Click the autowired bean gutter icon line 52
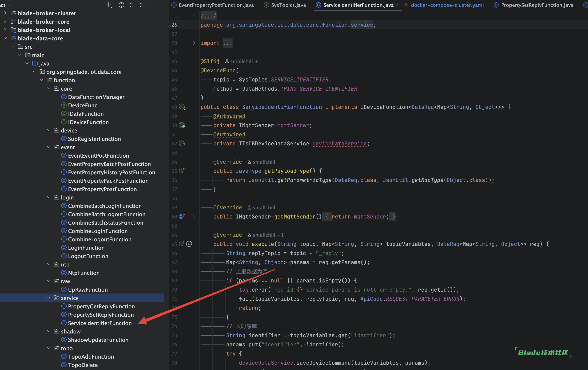The height and width of the screenshot is (370, 588). click(182, 144)
